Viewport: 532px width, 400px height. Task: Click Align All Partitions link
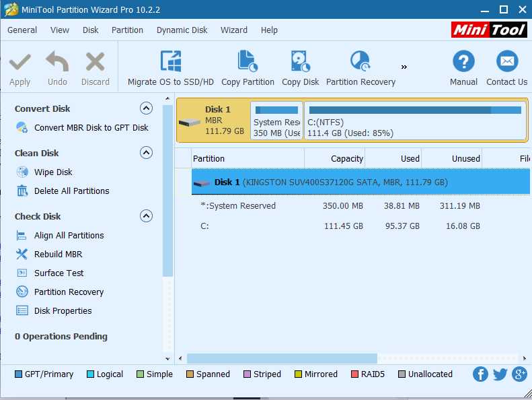69,235
